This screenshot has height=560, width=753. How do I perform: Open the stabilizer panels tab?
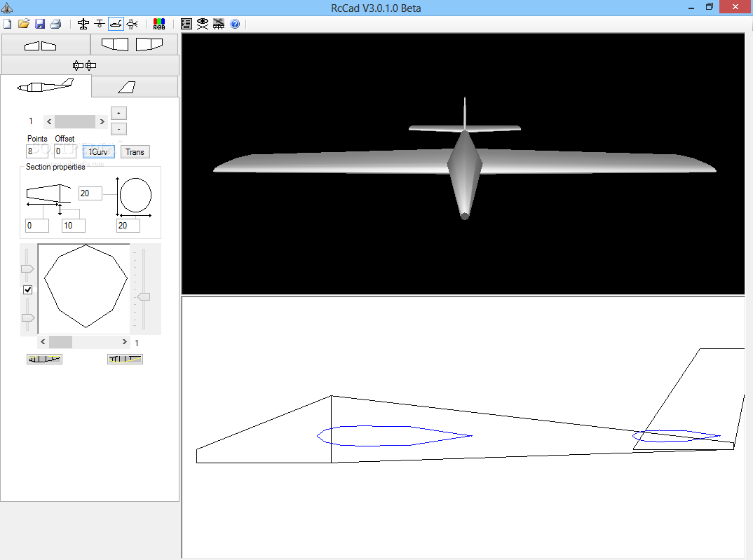coord(134,45)
